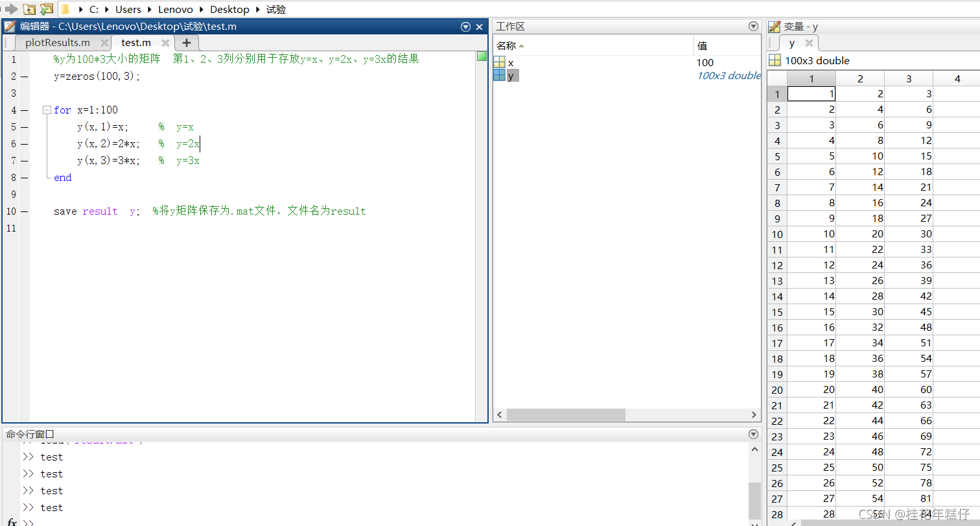Click the fx function browser icon
The image size is (980, 526).
[x=12, y=521]
